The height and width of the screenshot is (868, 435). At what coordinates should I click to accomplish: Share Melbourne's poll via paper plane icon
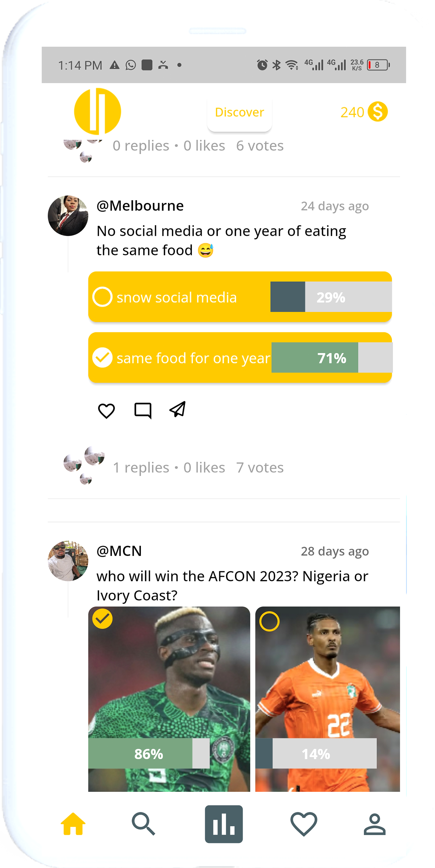[x=178, y=409]
